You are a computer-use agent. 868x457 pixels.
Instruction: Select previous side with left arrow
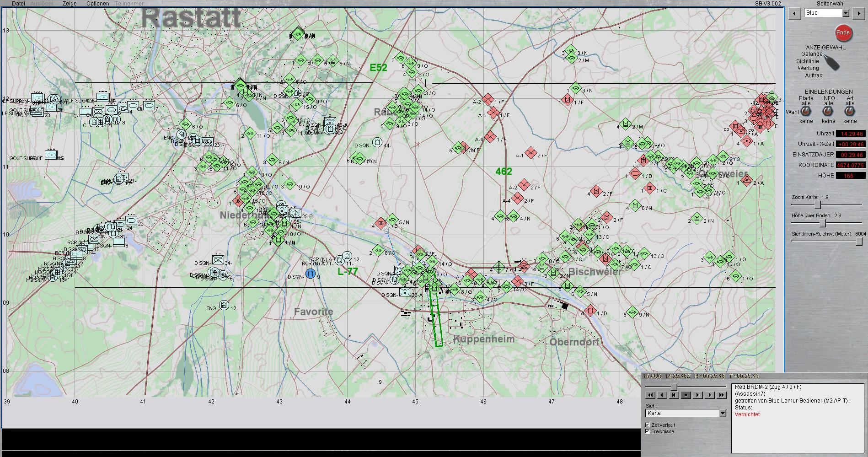pos(795,13)
